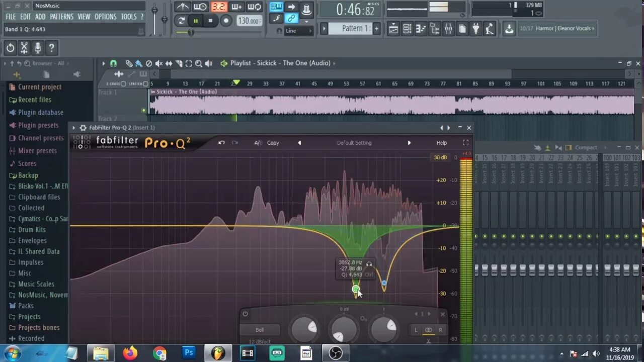
Task: Select the zoom magnifier tool in Playlist
Action: 198,63
